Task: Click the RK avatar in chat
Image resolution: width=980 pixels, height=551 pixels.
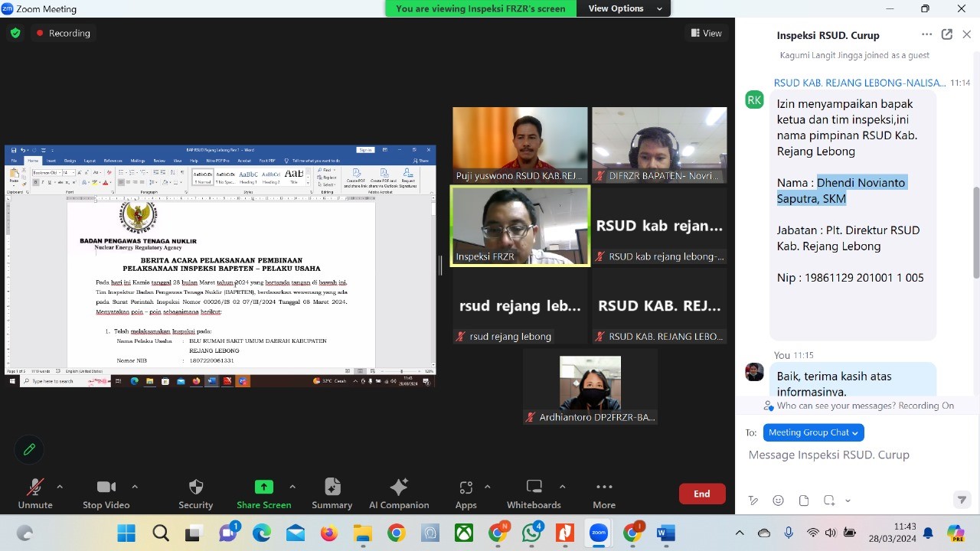Action: pos(755,99)
